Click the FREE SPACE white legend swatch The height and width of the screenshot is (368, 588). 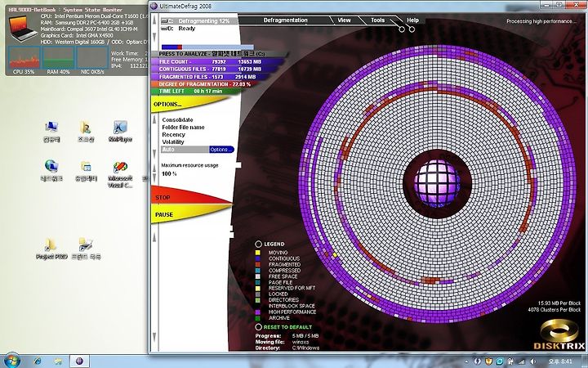(x=258, y=276)
